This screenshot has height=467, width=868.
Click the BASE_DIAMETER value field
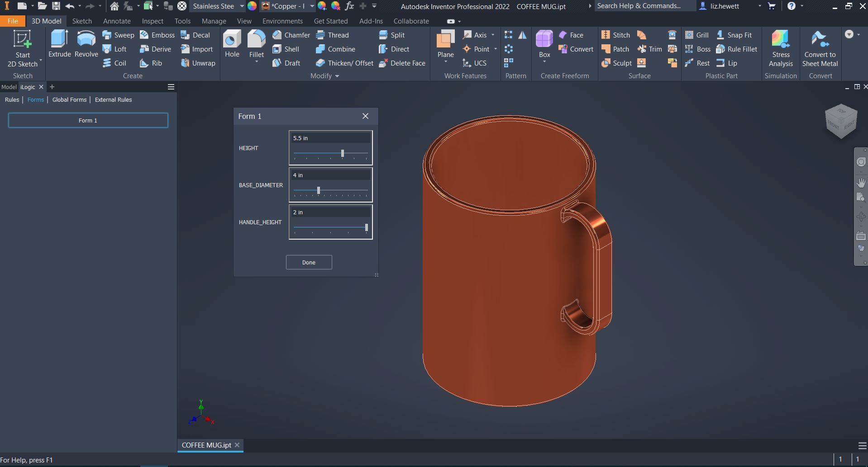click(x=330, y=175)
